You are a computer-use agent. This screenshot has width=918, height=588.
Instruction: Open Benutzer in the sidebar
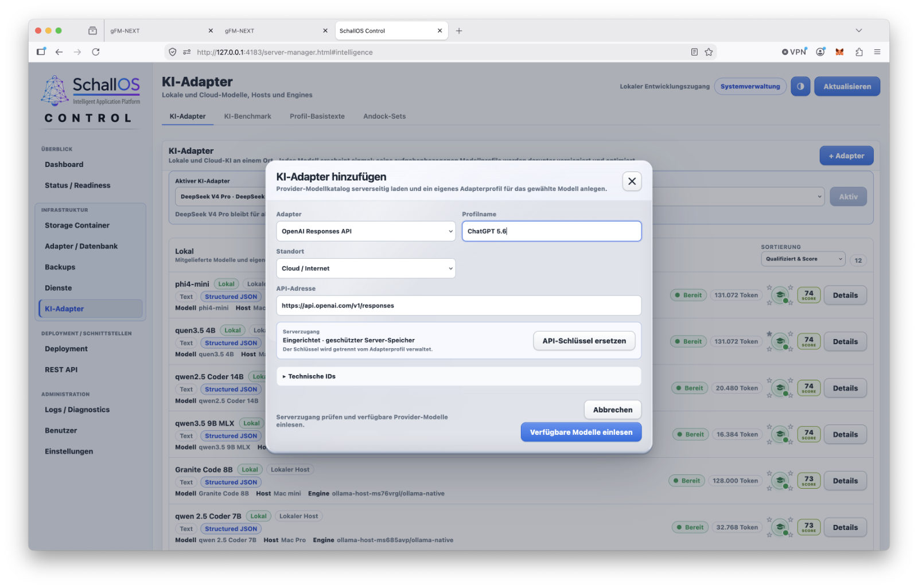click(61, 431)
